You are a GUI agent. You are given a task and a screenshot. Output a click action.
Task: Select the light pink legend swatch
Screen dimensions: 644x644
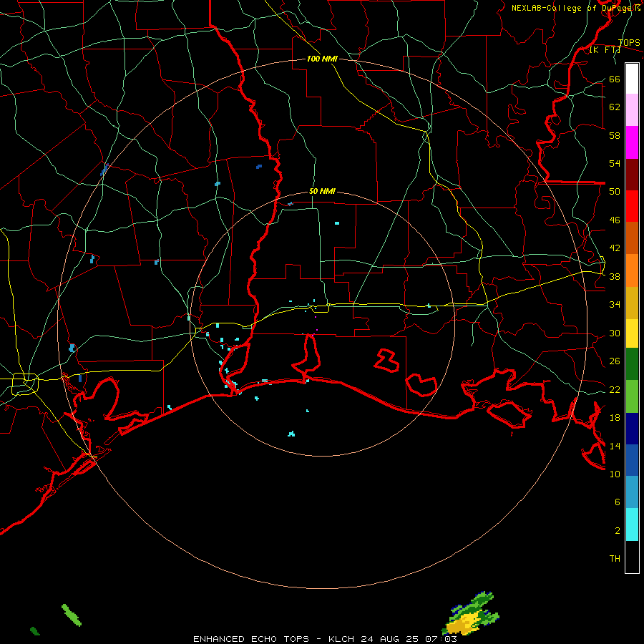(x=632, y=110)
